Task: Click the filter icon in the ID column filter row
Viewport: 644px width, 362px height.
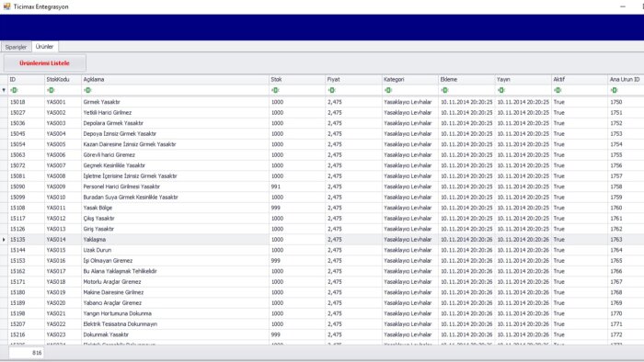Action: 14,90
